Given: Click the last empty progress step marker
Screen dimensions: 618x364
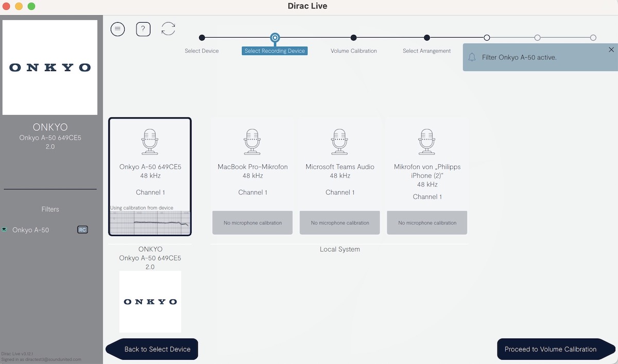Looking at the screenshot, I should pyautogui.click(x=593, y=38).
